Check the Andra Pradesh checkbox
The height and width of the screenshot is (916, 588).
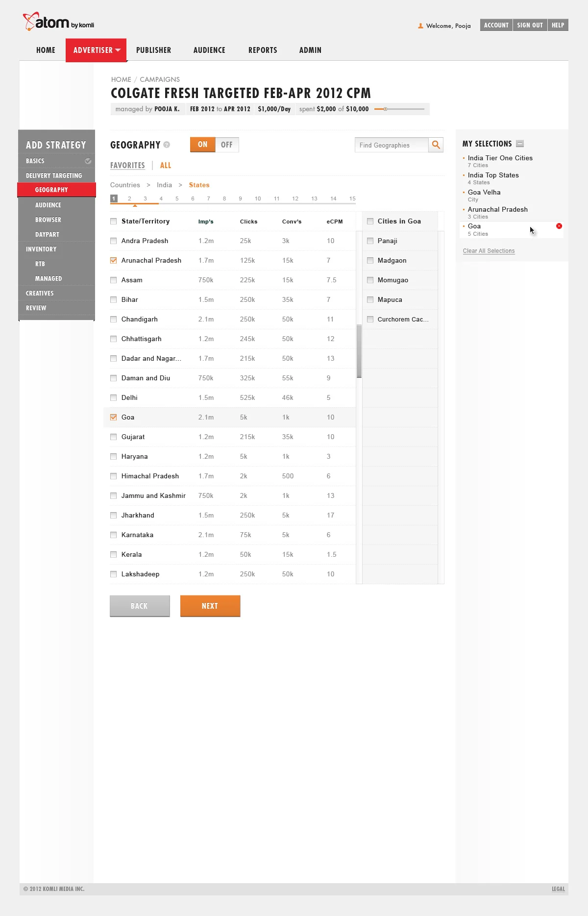tap(114, 241)
